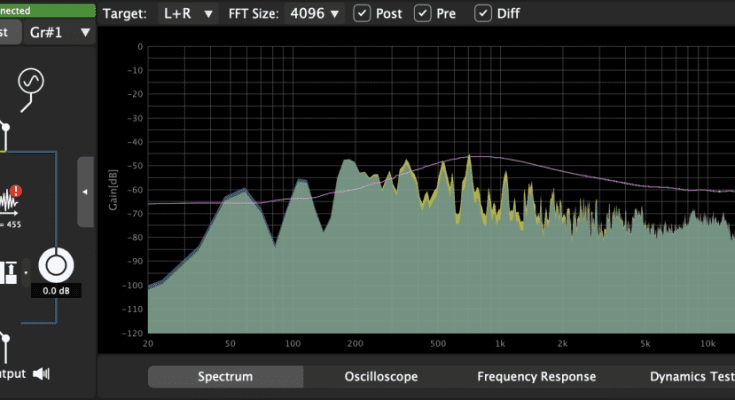735x400 pixels.
Task: Click the red warning badge on waveform node
Action: (17, 190)
